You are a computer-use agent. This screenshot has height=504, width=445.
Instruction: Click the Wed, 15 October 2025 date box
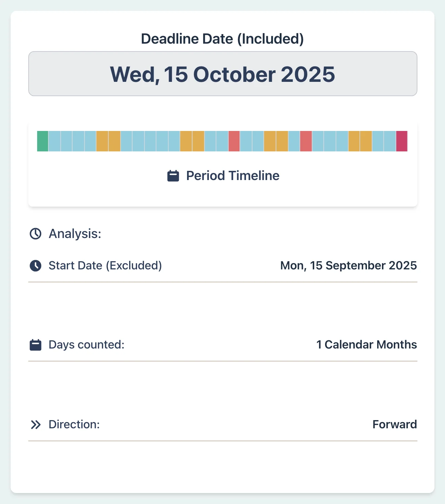222,74
